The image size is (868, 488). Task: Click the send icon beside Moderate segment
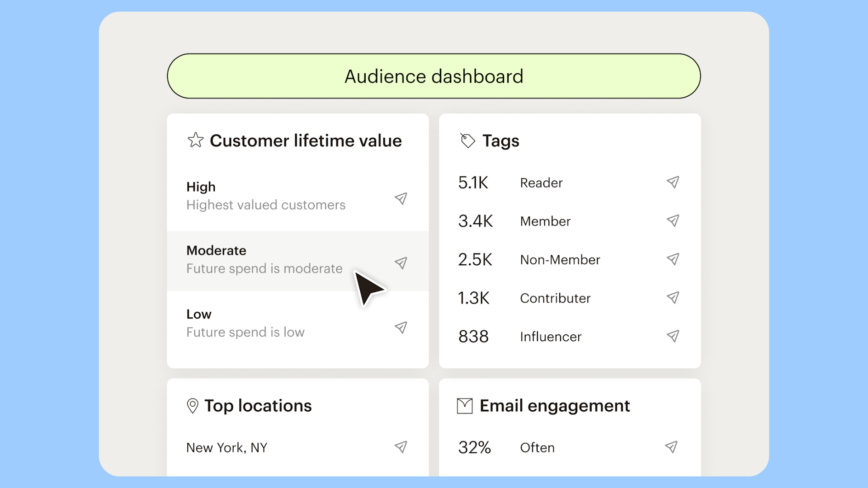click(401, 263)
